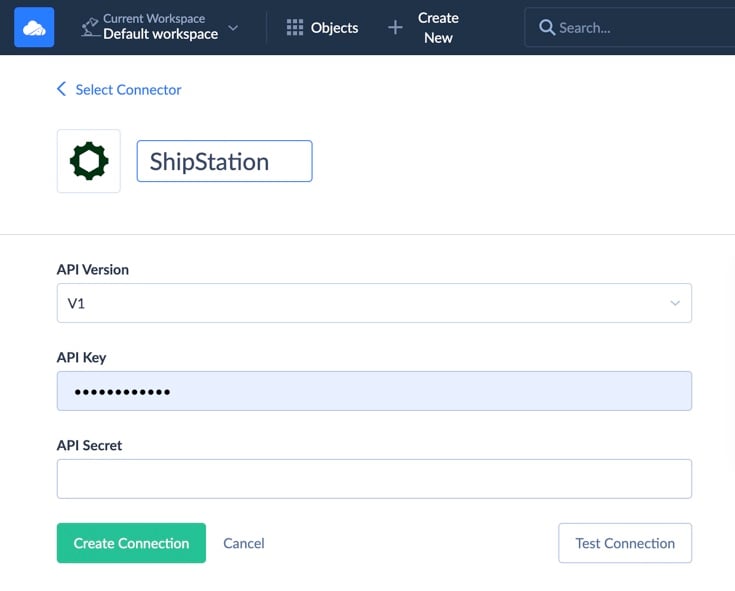Image resolution: width=735 pixels, height=591 pixels.
Task: Click into the empty API Secret field
Action: (374, 479)
